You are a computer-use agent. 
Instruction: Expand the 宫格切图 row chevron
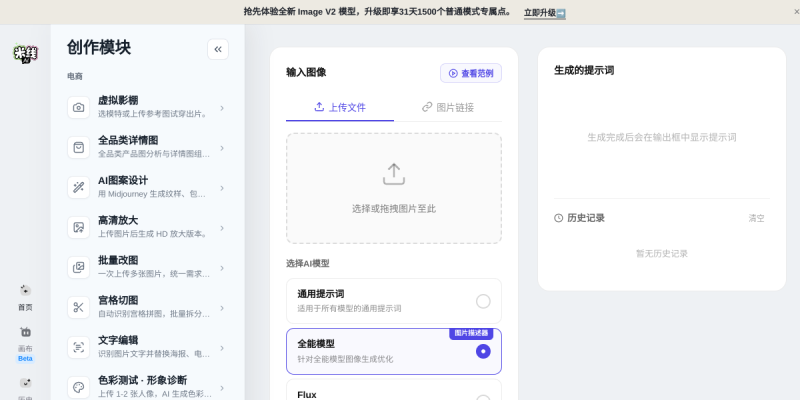pyautogui.click(x=222, y=308)
